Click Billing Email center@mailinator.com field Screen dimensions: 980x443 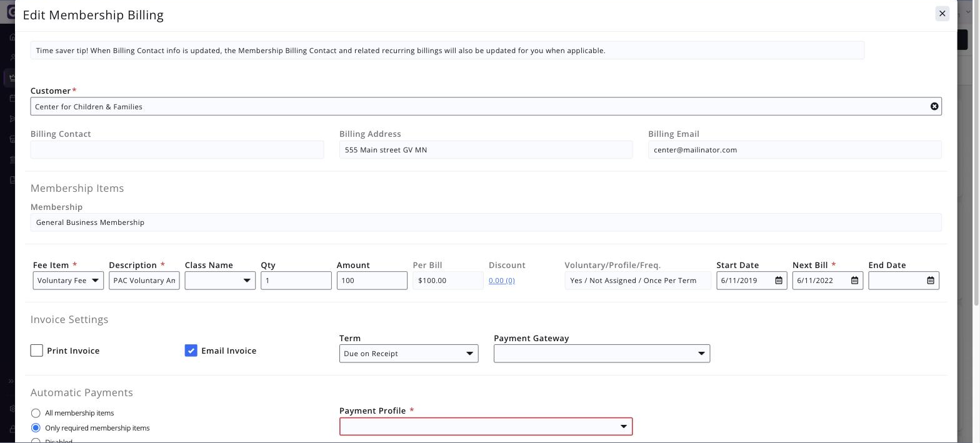795,150
